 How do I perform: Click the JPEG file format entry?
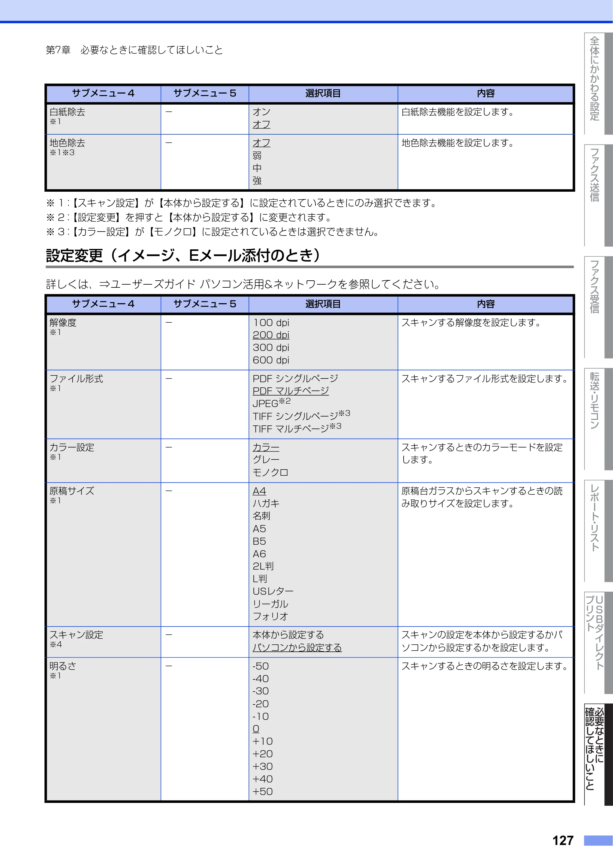coord(272,403)
